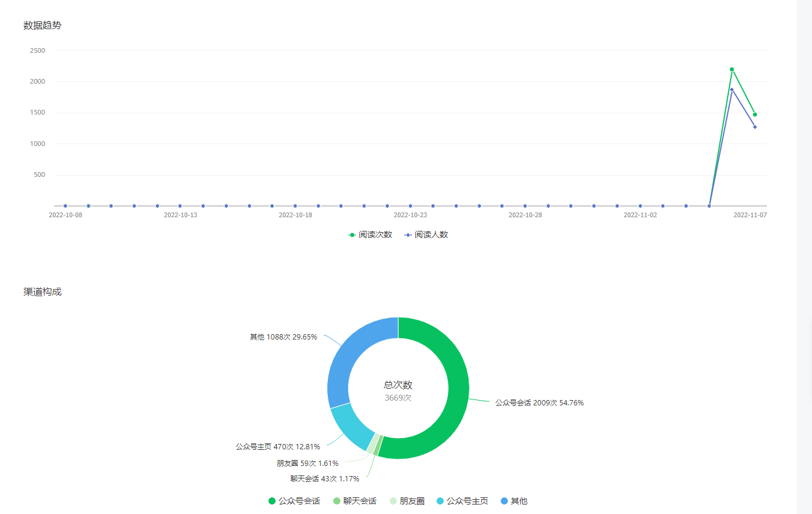Click the 阅读次数 point at 2022-11-07
This screenshot has height=514, width=812.
coord(755,115)
